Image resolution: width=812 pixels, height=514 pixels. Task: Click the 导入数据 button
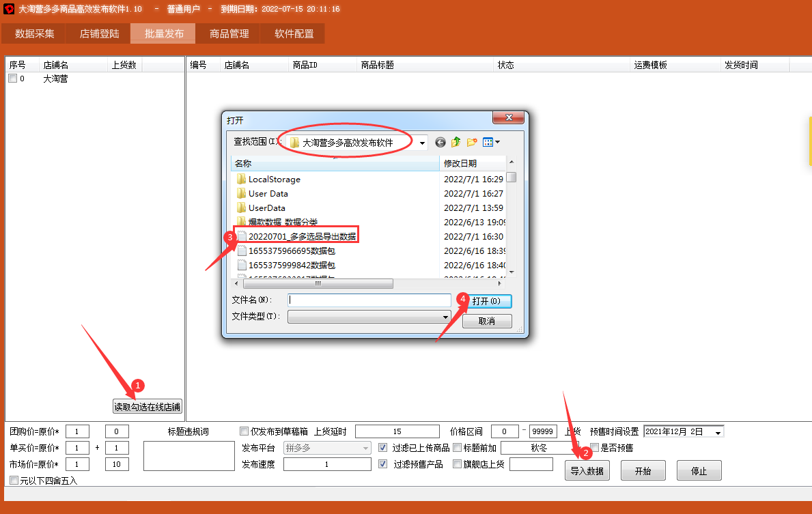[x=587, y=471]
